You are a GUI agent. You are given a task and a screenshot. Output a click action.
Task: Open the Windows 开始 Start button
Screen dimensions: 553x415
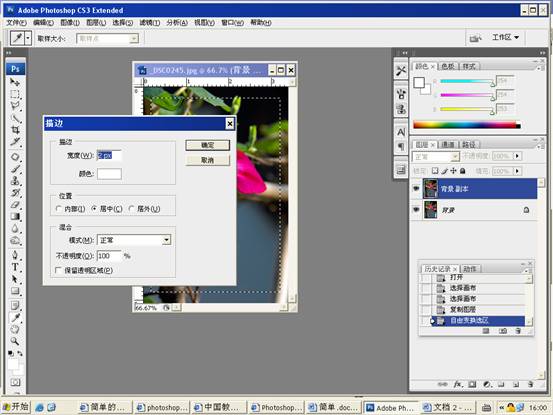pyautogui.click(x=16, y=407)
